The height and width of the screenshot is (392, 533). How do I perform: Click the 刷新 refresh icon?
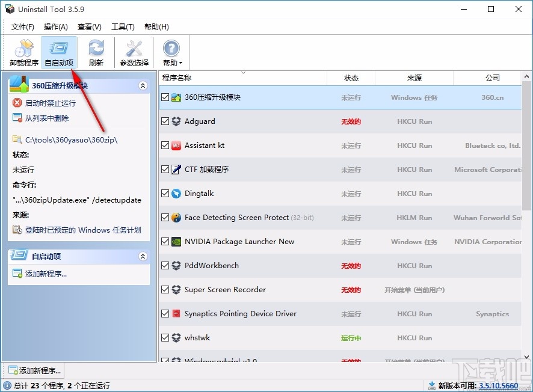96,52
